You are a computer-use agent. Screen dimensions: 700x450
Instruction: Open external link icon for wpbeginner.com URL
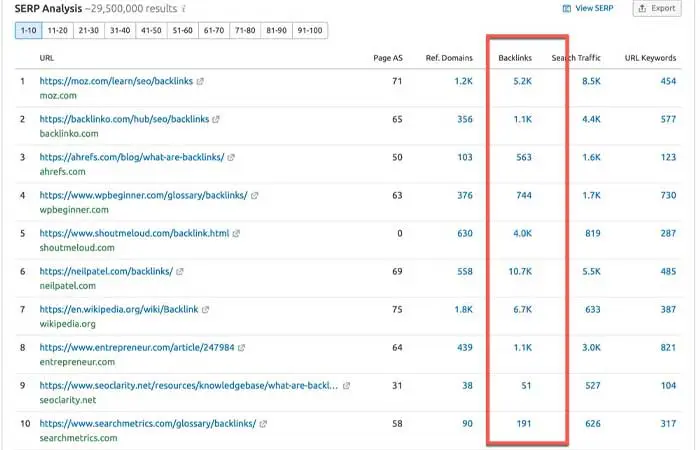[254, 195]
